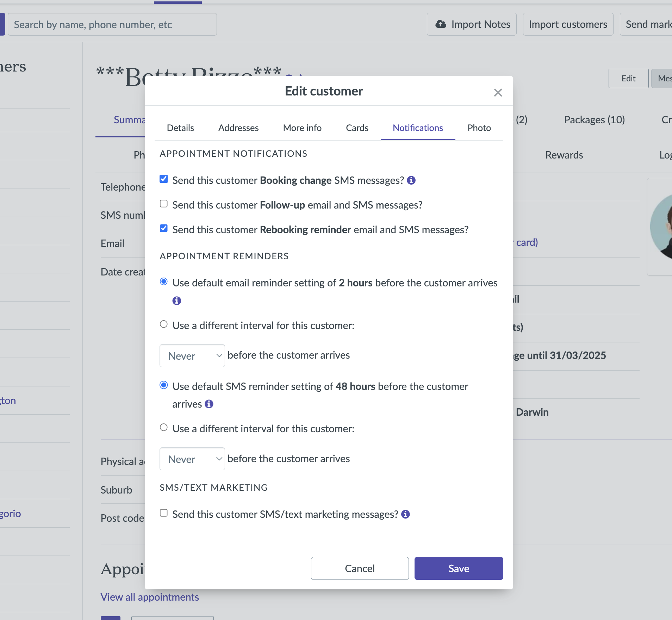
Task: Close the Edit customer dialog
Action: coord(498,93)
